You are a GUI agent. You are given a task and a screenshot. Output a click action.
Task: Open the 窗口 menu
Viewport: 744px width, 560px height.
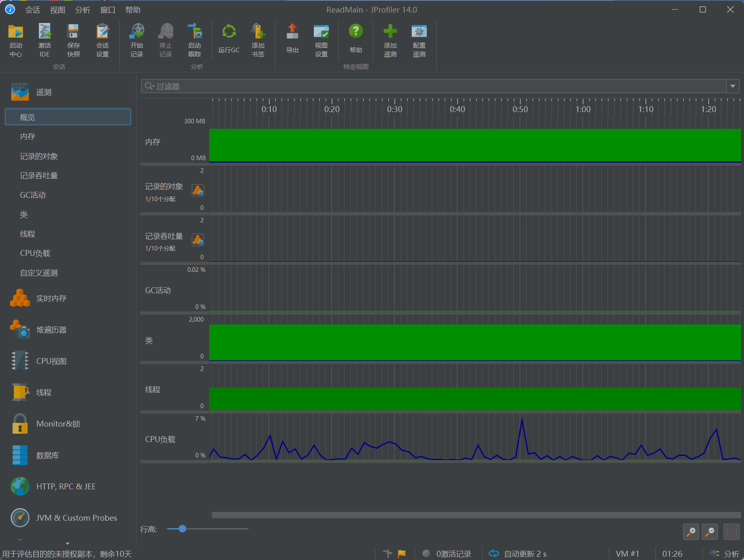[108, 10]
